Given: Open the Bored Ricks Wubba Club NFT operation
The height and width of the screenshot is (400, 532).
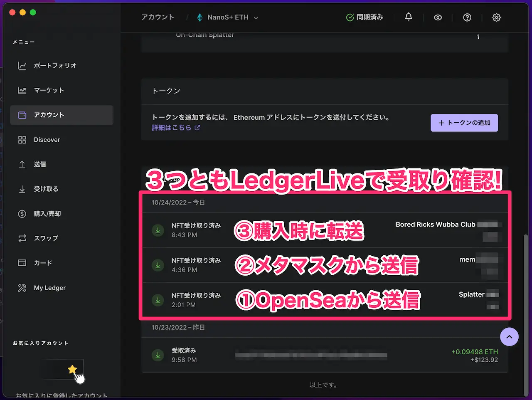Looking at the screenshot, I should tap(325, 230).
